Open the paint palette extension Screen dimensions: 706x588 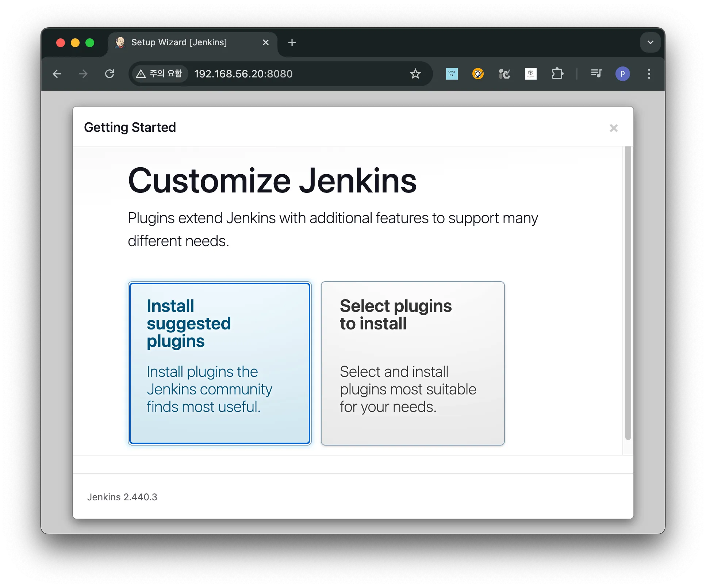pyautogui.click(x=478, y=74)
